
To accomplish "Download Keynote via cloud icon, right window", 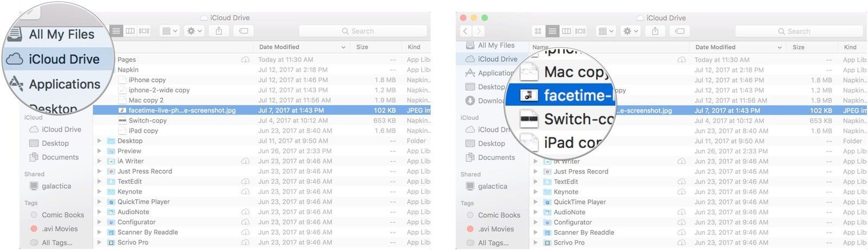I will tap(681, 192).
